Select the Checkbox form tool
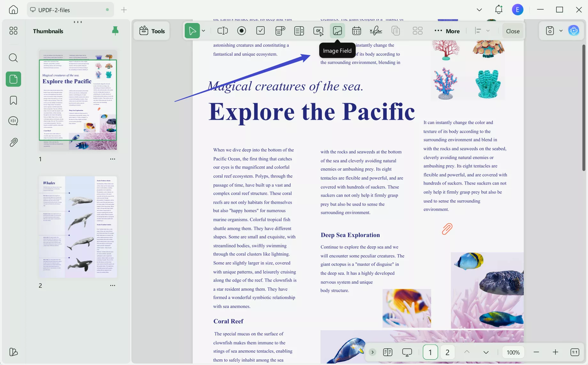This screenshot has height=365, width=588. (x=260, y=31)
